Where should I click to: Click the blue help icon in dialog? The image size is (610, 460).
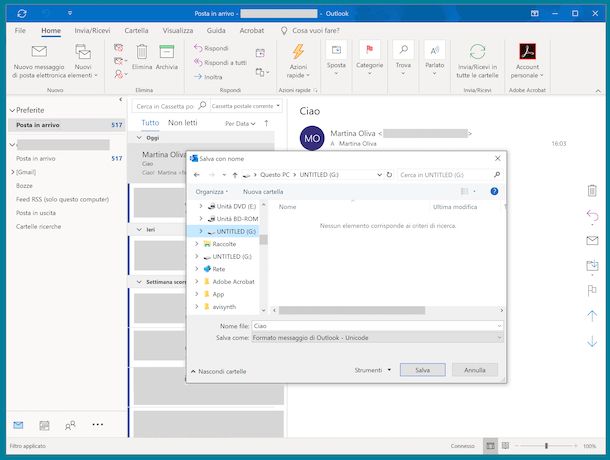pyautogui.click(x=494, y=191)
